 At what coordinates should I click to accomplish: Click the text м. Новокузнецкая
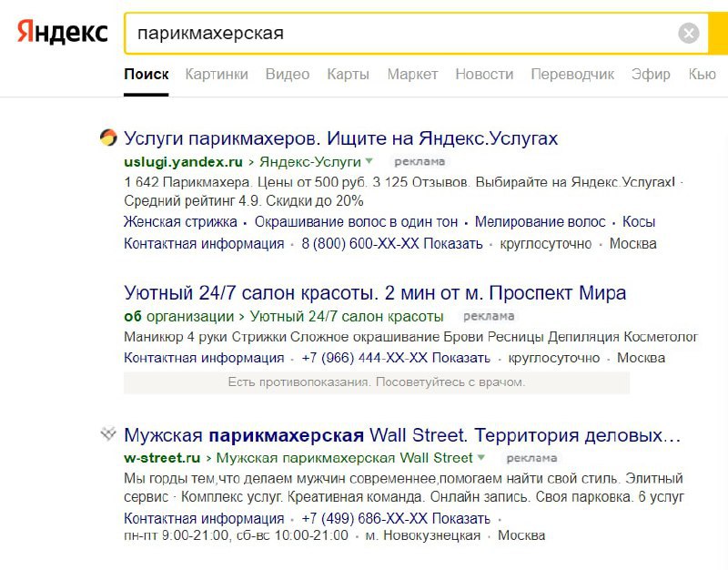click(x=423, y=535)
